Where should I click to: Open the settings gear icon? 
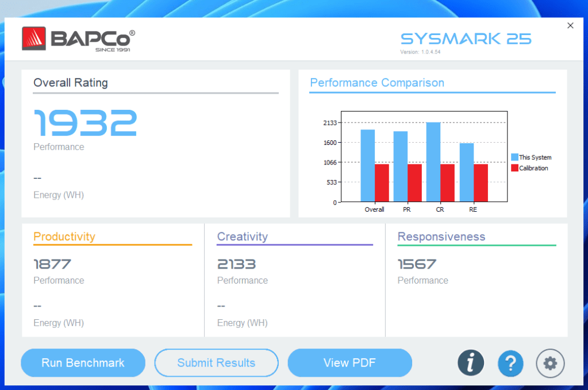pyautogui.click(x=549, y=363)
